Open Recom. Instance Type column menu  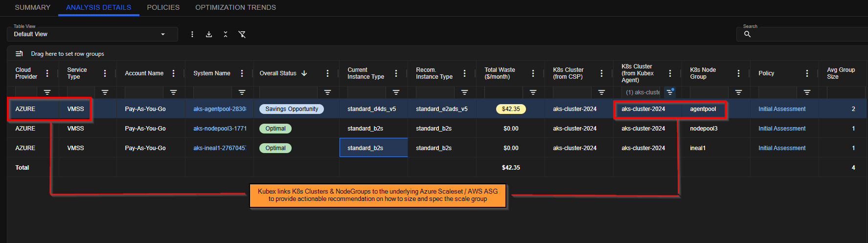464,73
